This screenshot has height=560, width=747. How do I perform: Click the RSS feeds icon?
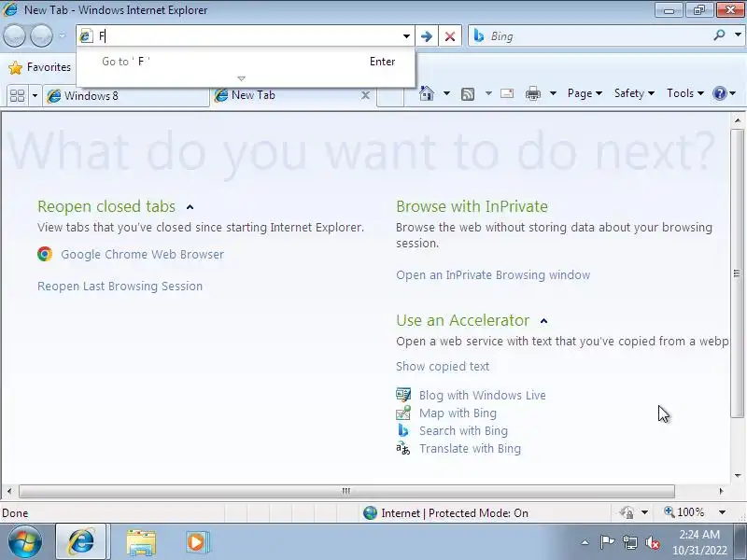coord(468,94)
